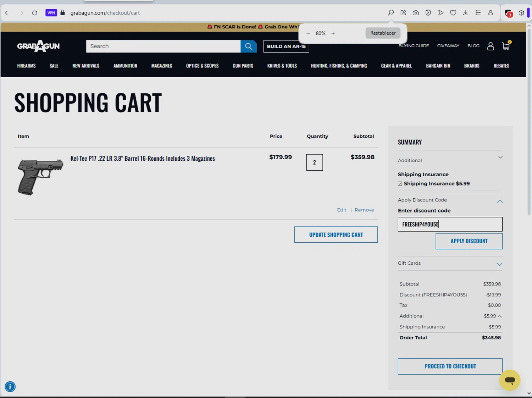Open the BUYING GUIDE link
Image resolution: width=532 pixels, height=398 pixels.
point(414,46)
